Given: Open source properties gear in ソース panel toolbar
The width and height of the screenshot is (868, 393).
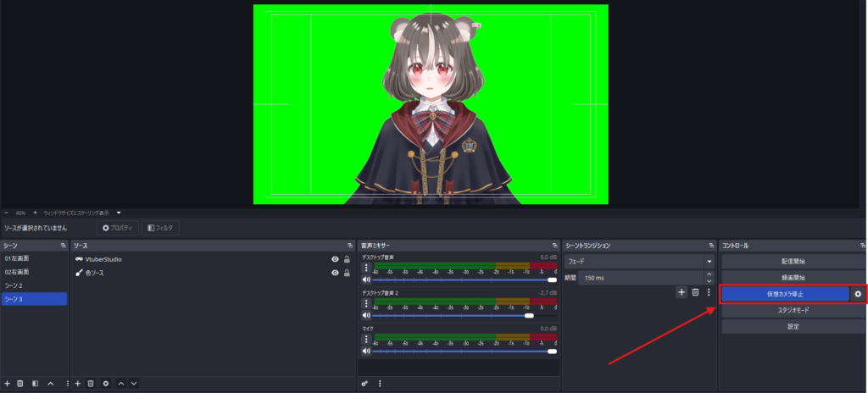Looking at the screenshot, I should tap(106, 383).
